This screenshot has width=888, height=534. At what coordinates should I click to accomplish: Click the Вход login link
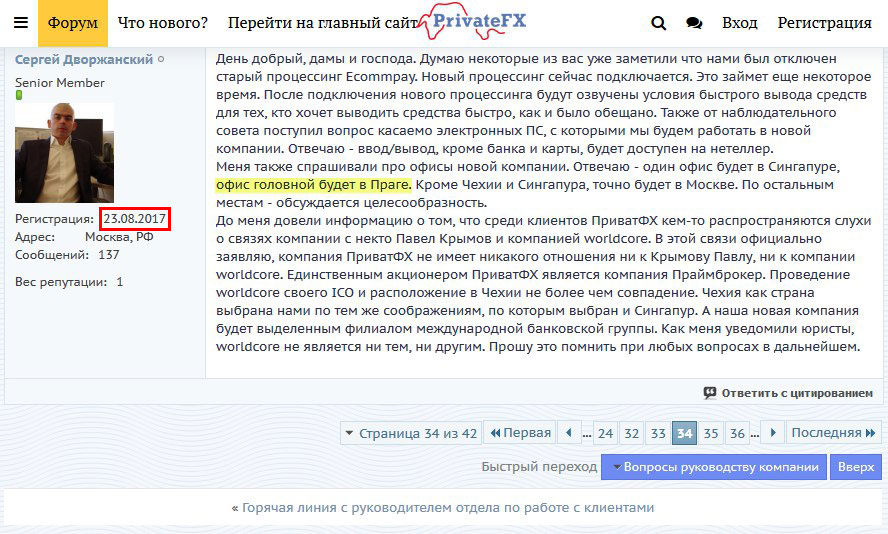tap(740, 23)
